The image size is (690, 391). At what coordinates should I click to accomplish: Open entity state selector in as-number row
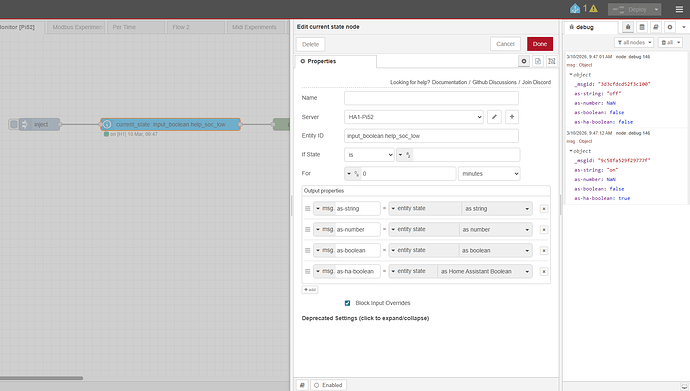tap(424, 230)
